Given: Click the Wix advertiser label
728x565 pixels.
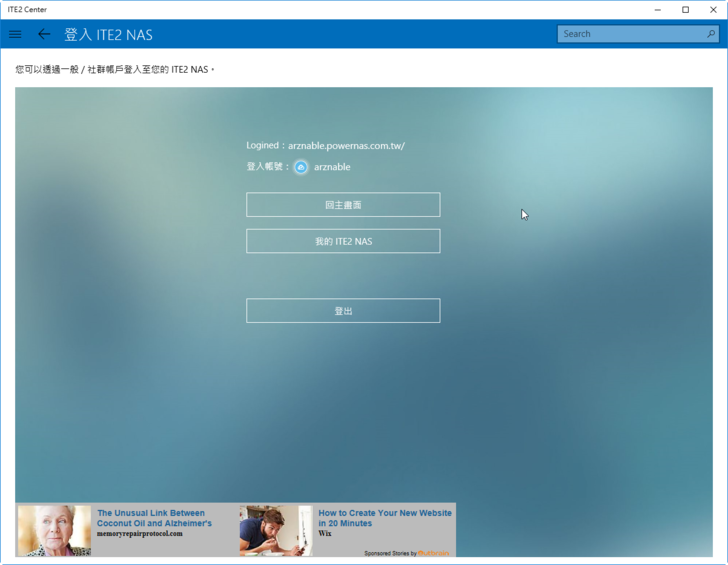Looking at the screenshot, I should coord(325,534).
